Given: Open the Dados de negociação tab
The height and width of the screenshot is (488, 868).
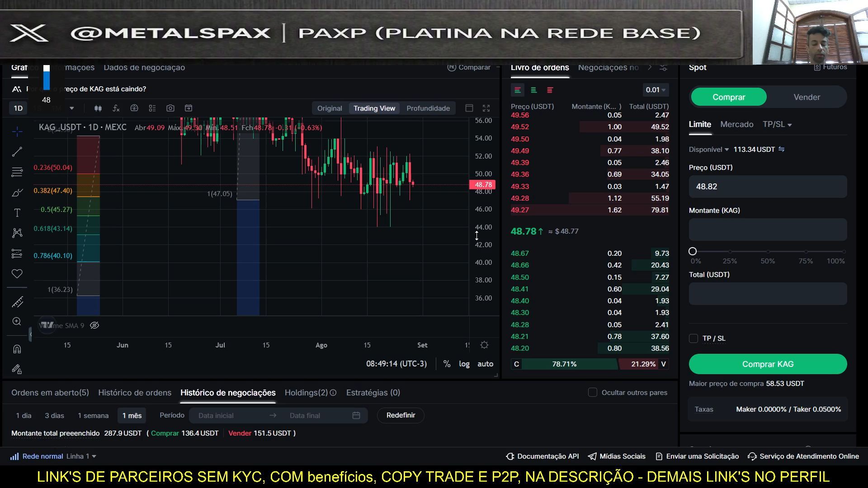Looking at the screenshot, I should click(144, 68).
